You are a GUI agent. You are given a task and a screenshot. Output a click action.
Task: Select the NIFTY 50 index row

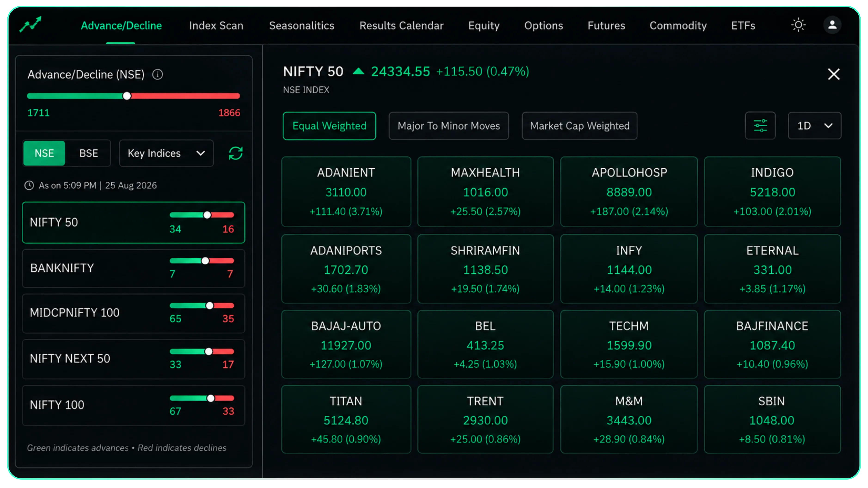(133, 222)
